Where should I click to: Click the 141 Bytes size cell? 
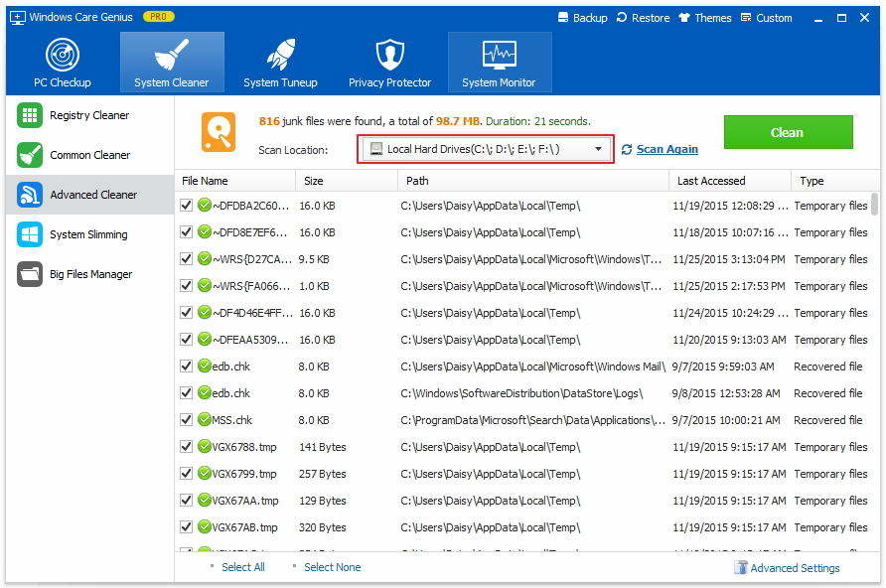pos(322,447)
